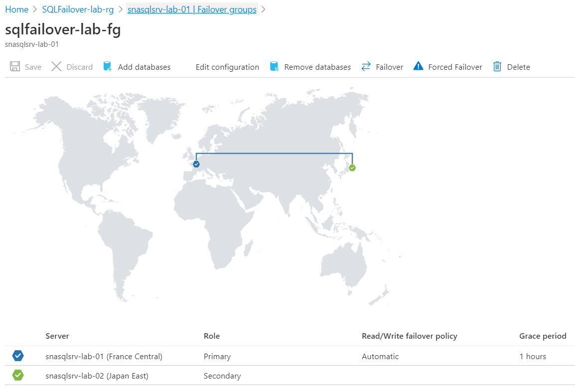Click the Save floppy disk icon
575x392 pixels.
click(x=15, y=66)
